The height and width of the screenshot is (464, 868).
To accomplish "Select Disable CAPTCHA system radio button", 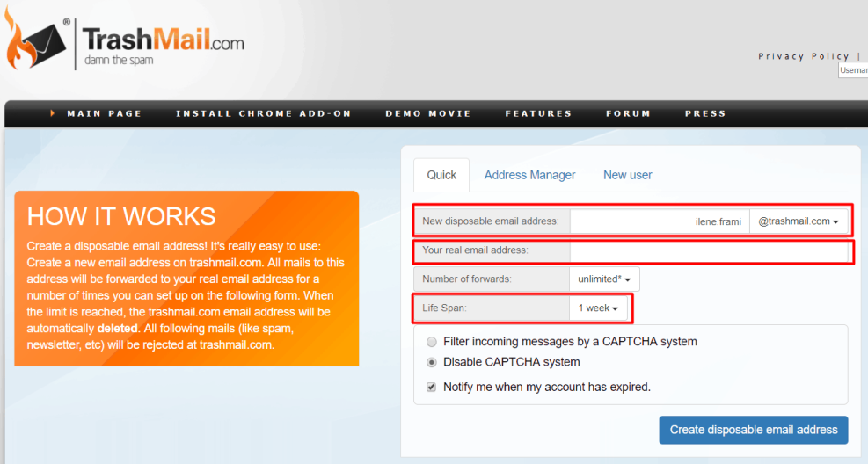I will click(x=431, y=362).
